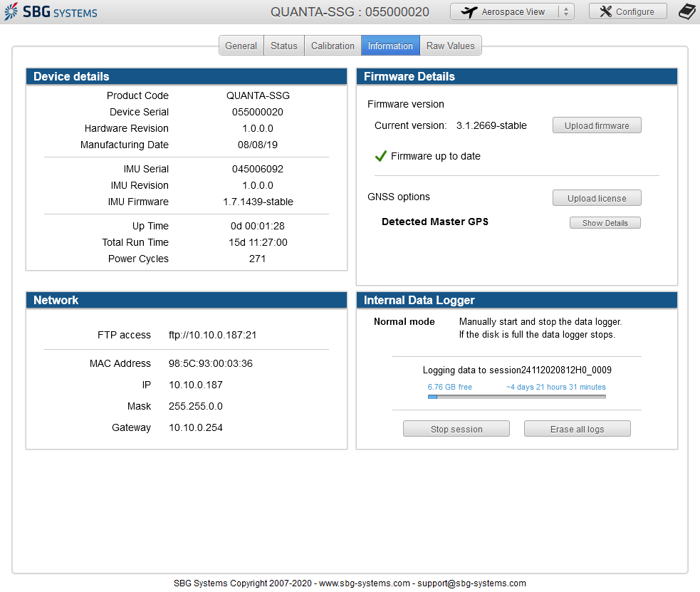Click the FTP address ftp://10.10.0.187:21

212,335
